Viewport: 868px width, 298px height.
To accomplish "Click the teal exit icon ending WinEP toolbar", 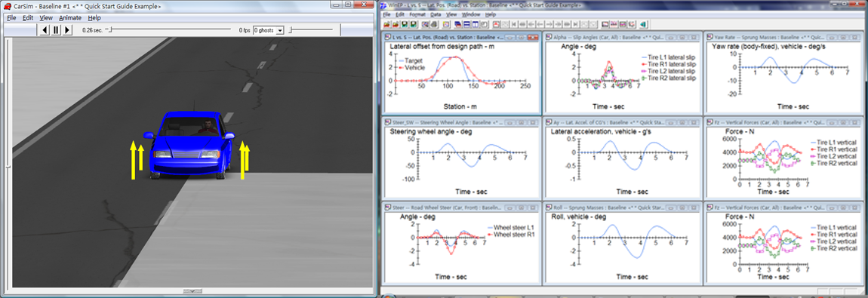I will point(642,24).
